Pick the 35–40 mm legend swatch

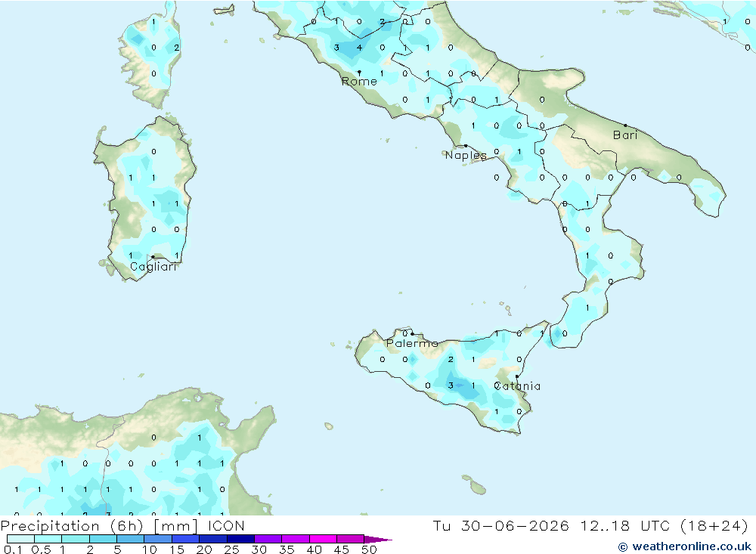coord(296,539)
